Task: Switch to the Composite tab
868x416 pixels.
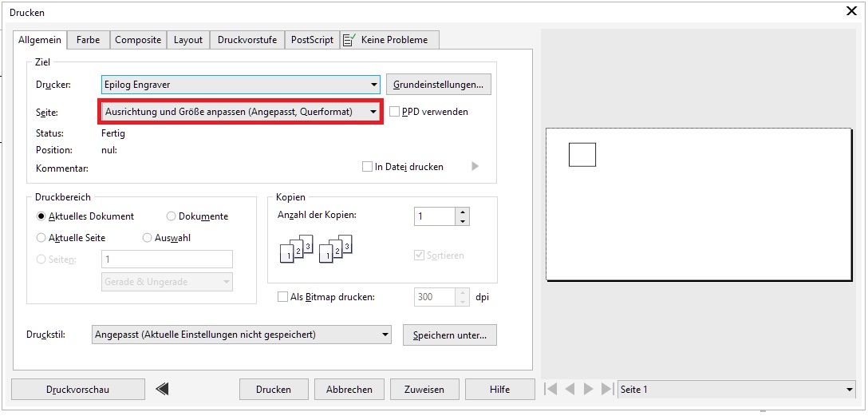Action: (138, 40)
